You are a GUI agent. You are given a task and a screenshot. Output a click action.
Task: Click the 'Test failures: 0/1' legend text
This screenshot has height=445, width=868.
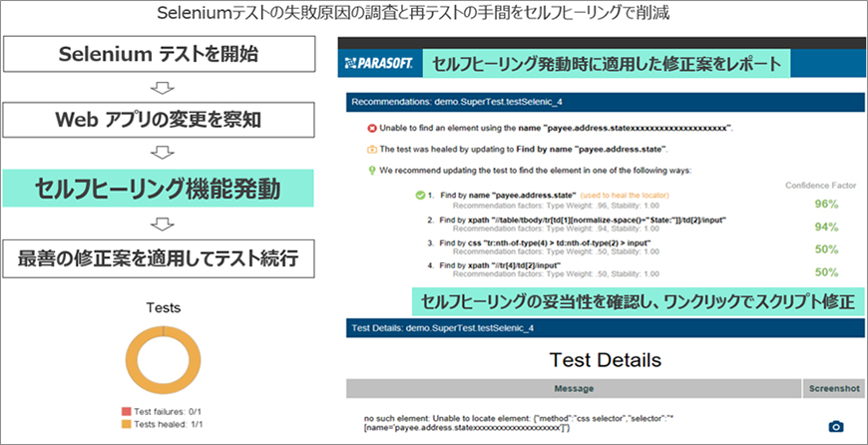(169, 412)
